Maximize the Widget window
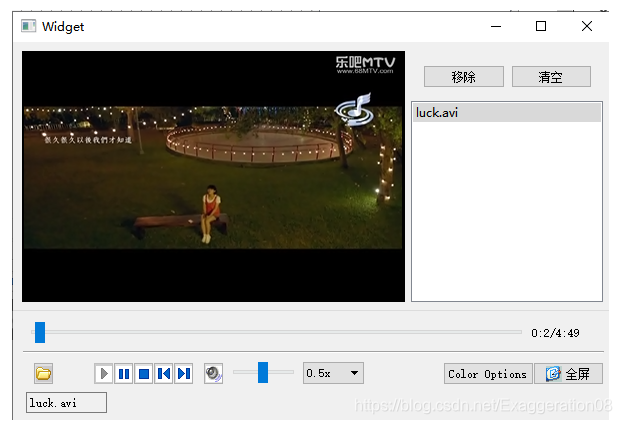This screenshot has width=622, height=424. (x=541, y=26)
